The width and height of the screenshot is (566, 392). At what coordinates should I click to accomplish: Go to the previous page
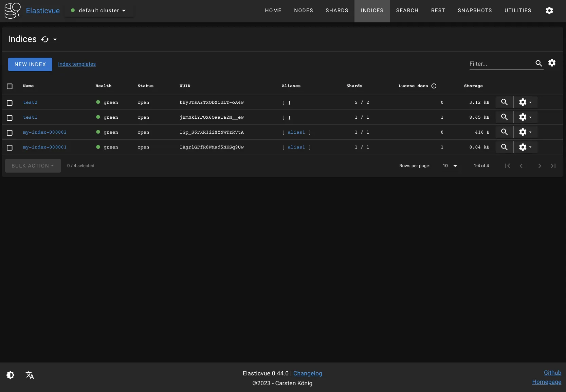(x=521, y=166)
